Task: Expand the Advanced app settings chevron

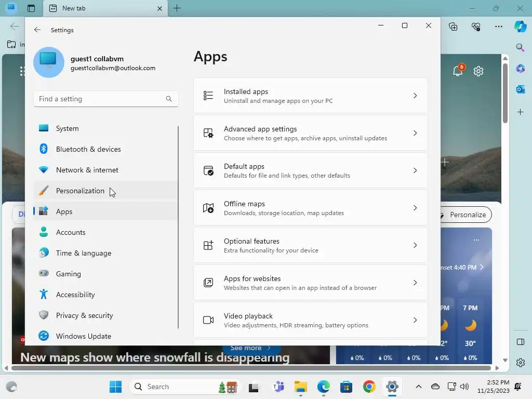Action: coord(415,133)
